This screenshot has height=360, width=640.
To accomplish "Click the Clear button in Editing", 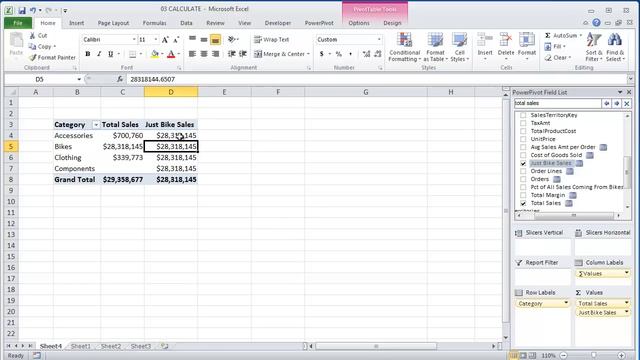I will point(557,58).
